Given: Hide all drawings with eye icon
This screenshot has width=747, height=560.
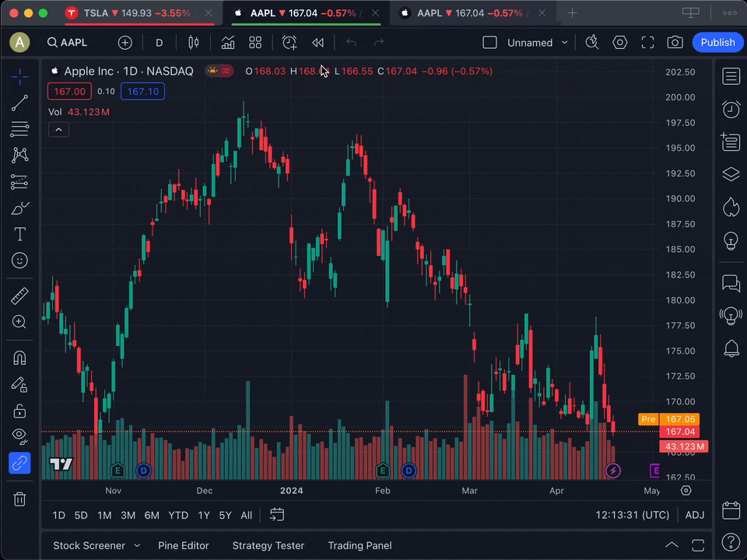Looking at the screenshot, I should [x=19, y=436].
